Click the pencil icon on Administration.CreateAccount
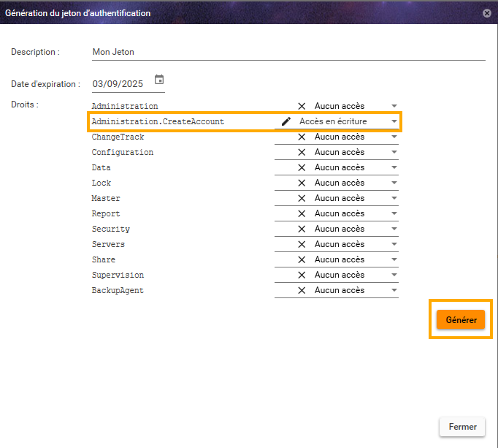 tap(286, 121)
